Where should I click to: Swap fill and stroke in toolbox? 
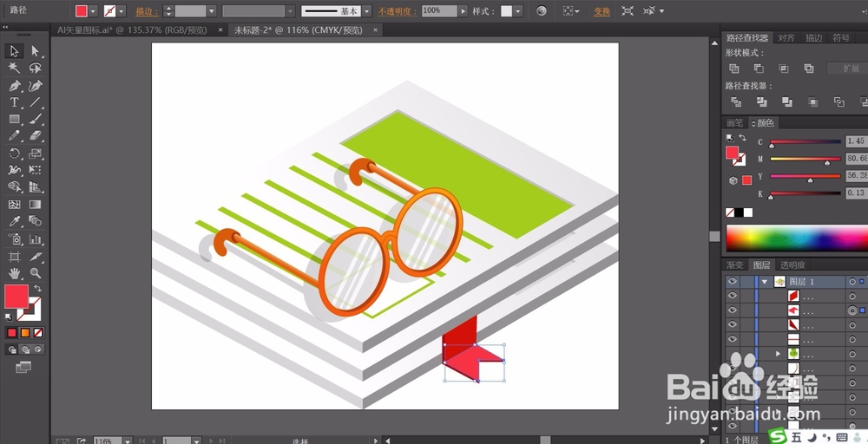click(x=37, y=288)
